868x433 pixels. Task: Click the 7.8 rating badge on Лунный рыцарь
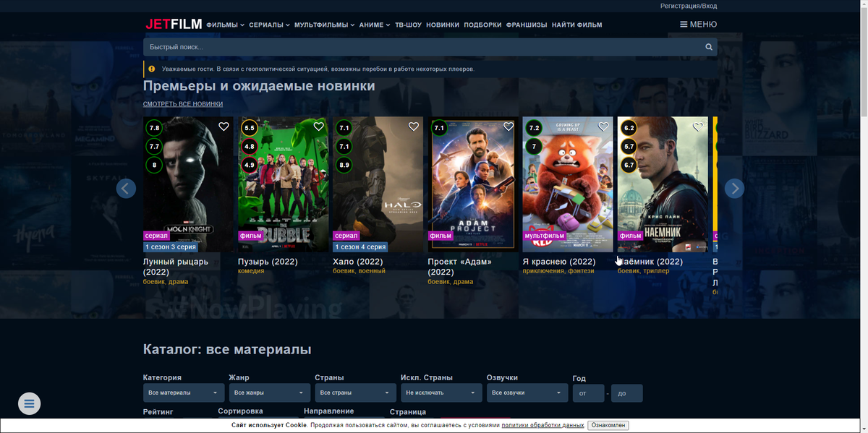[x=154, y=128]
